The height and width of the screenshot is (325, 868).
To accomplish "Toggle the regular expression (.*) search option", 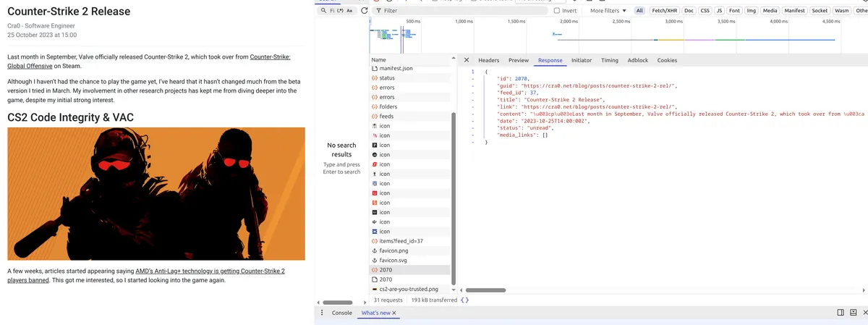I will 340,11.
